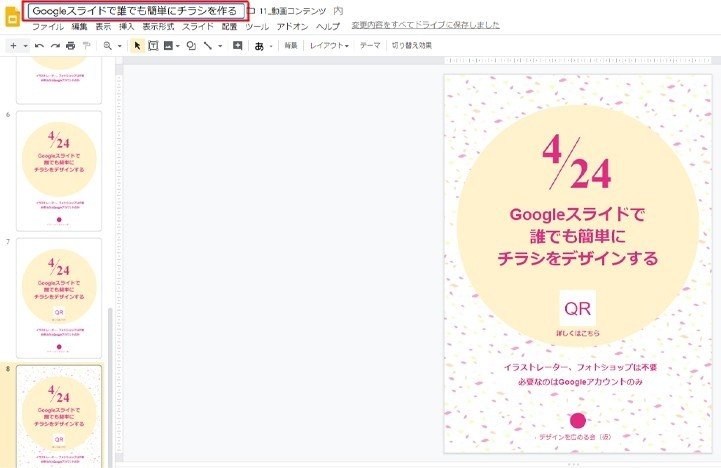This screenshot has height=468, width=721.
Task: Click the insert image icon
Action: [x=168, y=46]
